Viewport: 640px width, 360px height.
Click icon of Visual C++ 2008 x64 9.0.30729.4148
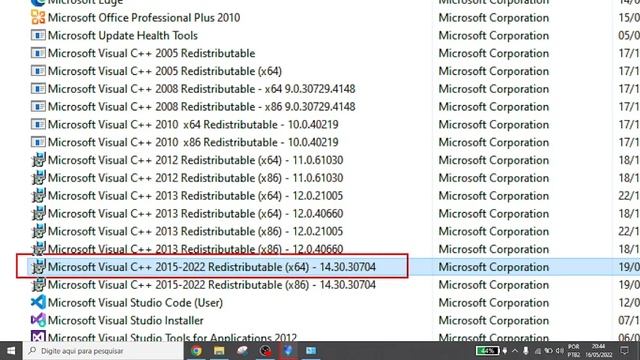38,89
